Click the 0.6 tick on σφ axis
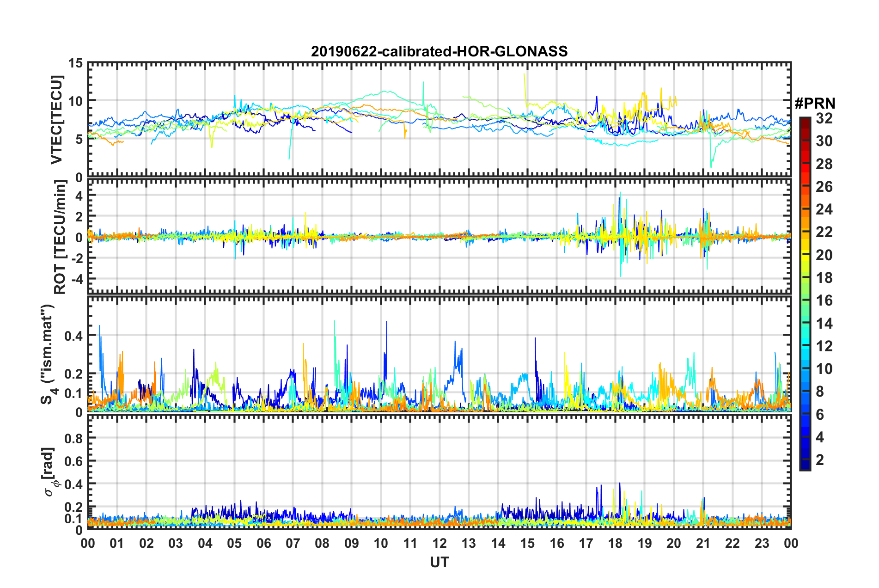Viewport: 879px width, 588px height. click(73, 461)
